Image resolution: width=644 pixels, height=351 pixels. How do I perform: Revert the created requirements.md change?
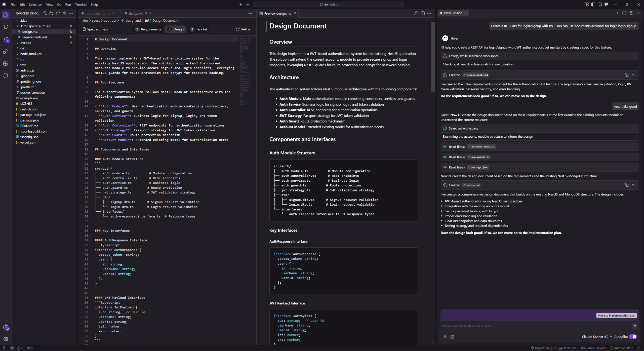634,75
